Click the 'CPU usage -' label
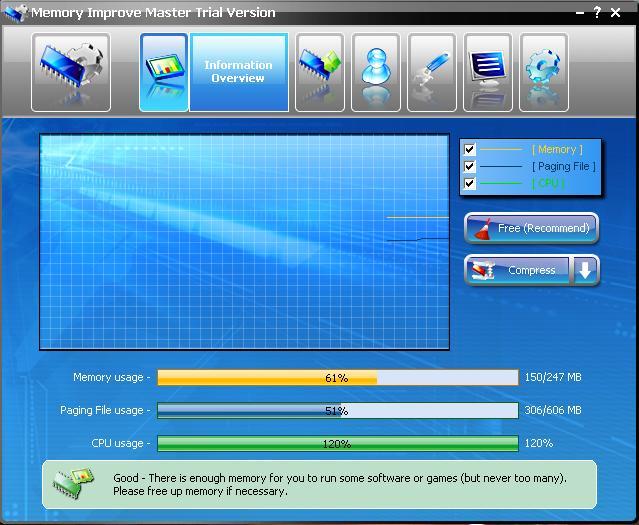Viewport: 639px width, 525px height. coord(121,443)
